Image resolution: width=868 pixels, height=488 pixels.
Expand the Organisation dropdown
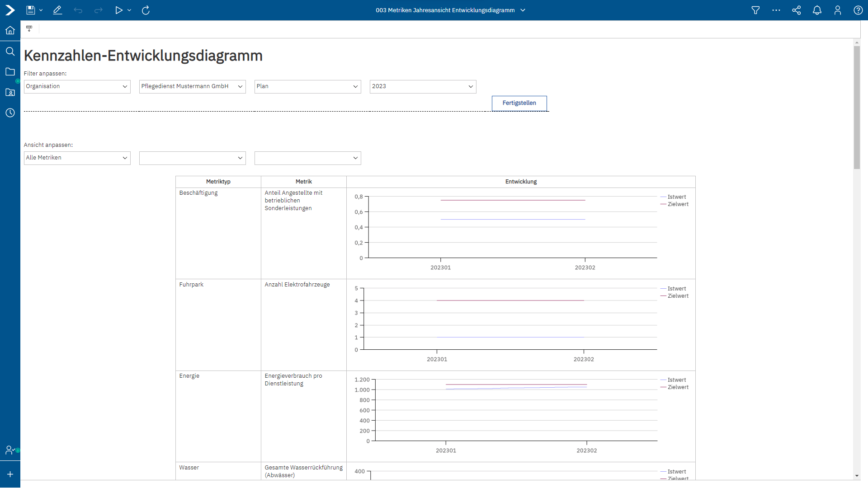click(77, 86)
